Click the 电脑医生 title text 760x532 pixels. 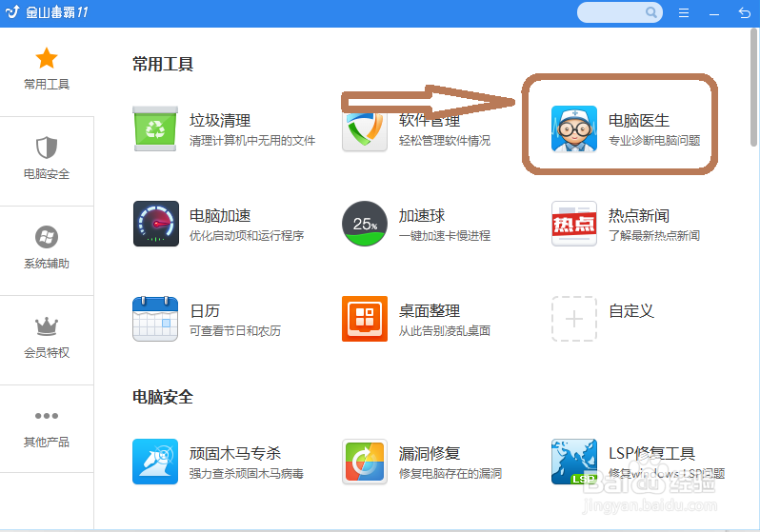point(639,120)
